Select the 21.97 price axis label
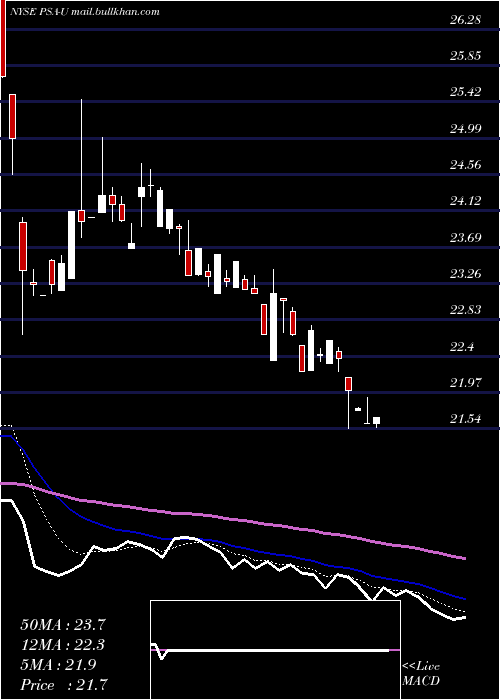 pos(466,383)
